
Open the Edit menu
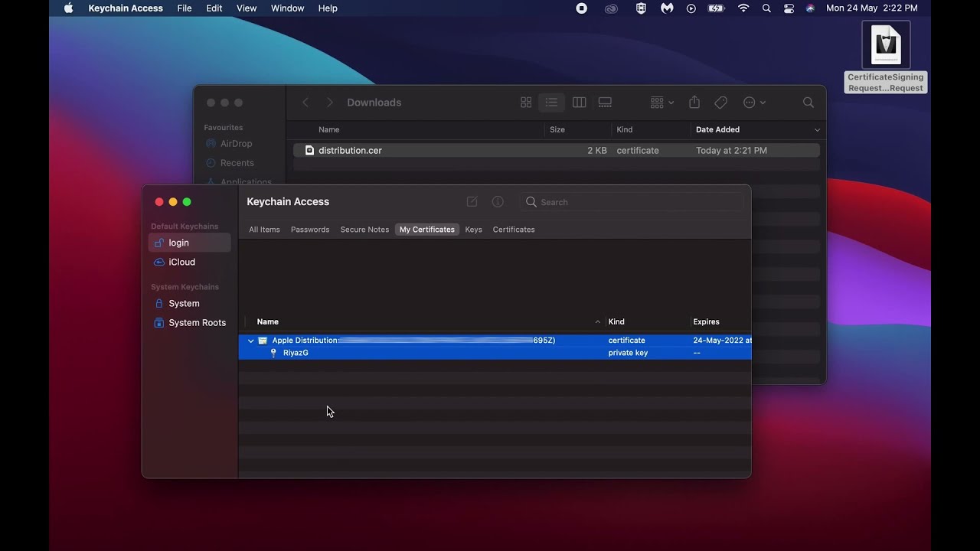pyautogui.click(x=214, y=8)
